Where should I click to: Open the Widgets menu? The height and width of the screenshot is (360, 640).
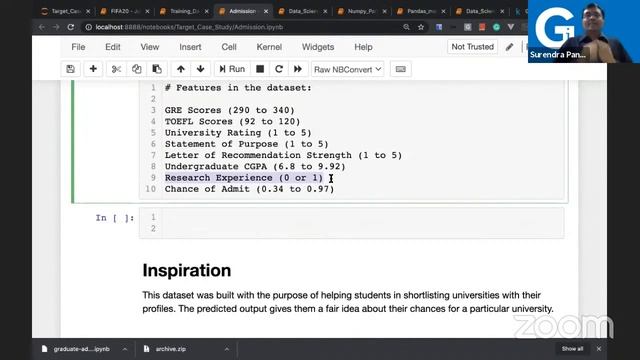[x=318, y=47]
